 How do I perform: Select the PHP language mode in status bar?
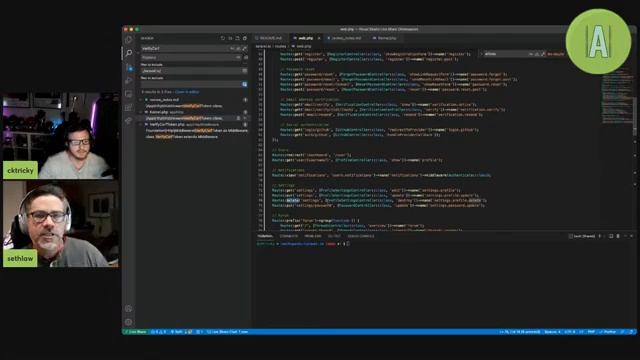coord(591,332)
